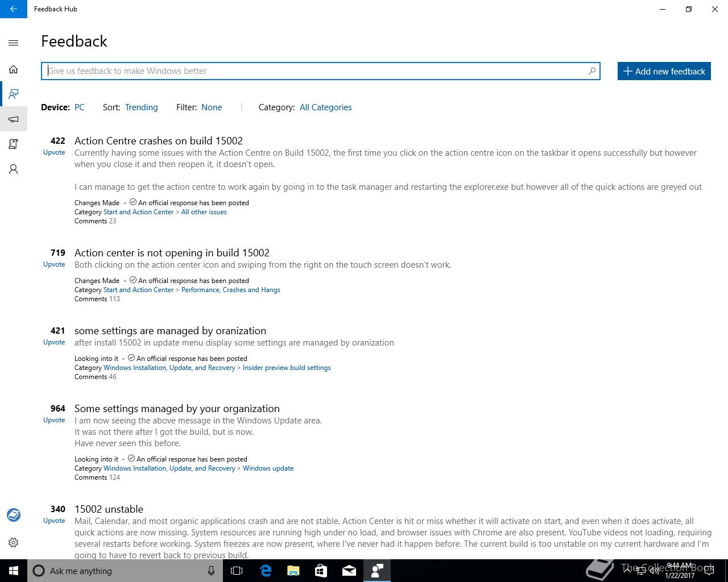Click 'Performance, Crashes and Hangs' link
Image resolution: width=728 pixels, height=582 pixels.
(x=230, y=290)
